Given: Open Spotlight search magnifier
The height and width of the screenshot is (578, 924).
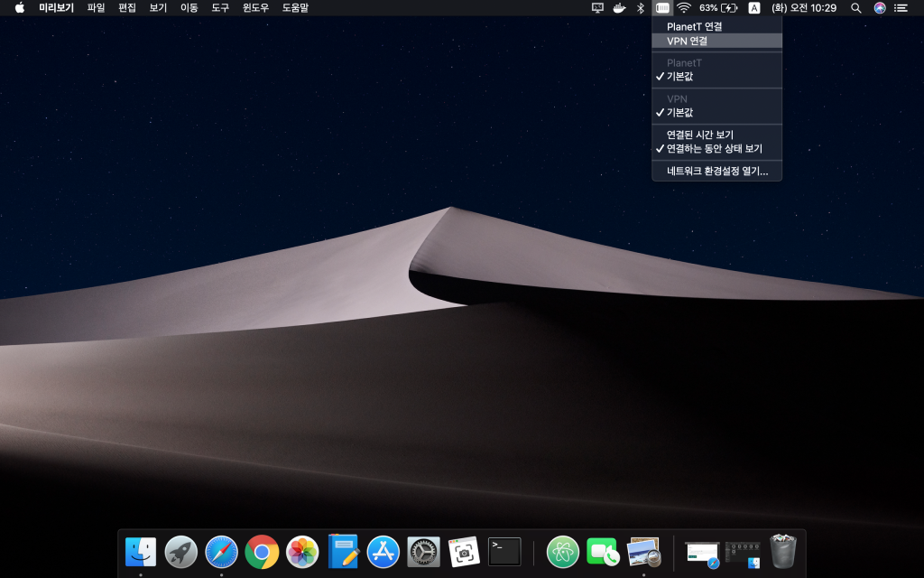Looking at the screenshot, I should (x=856, y=7).
